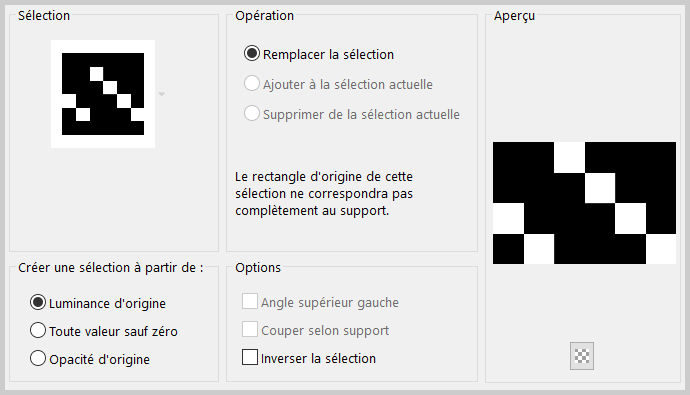The height and width of the screenshot is (395, 690).
Task: Expand the dropdown arrow beside selection thumbnail
Action: coord(161,94)
